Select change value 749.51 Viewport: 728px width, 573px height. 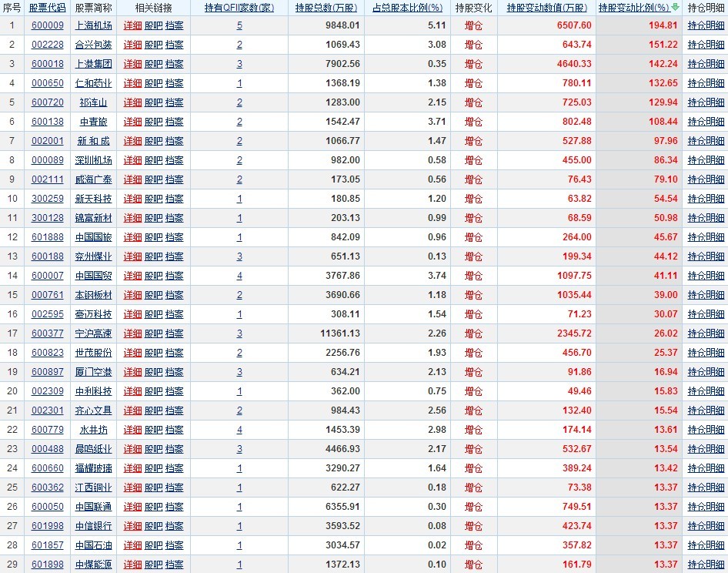pyautogui.click(x=577, y=507)
